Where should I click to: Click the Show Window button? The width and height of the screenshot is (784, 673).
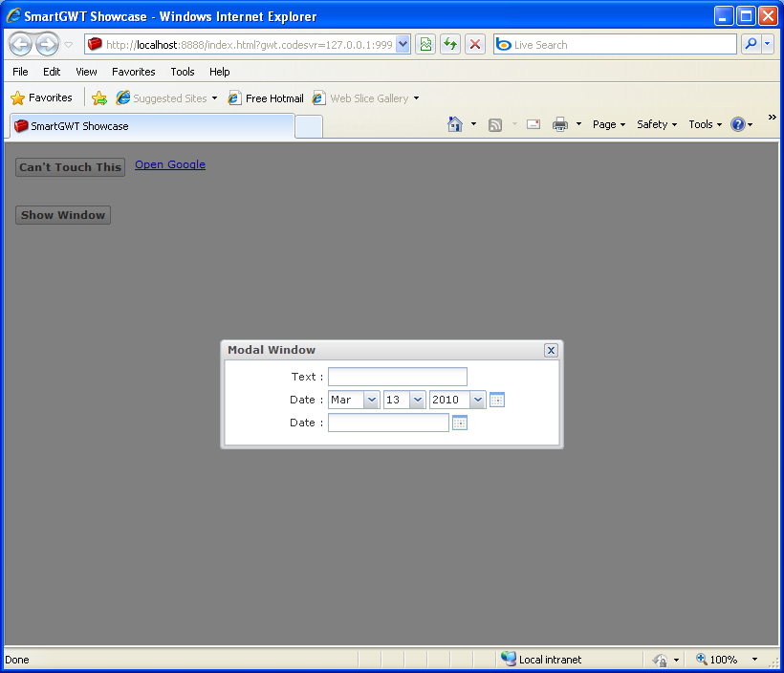click(x=63, y=215)
